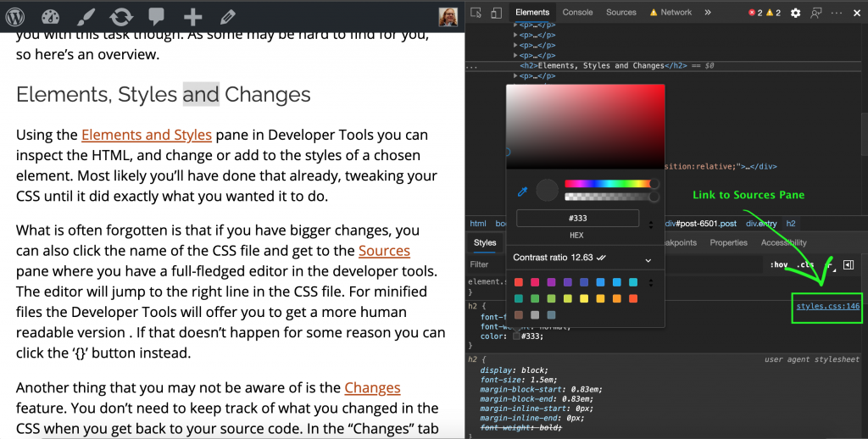Open the user avatar profile menu
Viewport: 868px width, 439px height.
[x=448, y=17]
